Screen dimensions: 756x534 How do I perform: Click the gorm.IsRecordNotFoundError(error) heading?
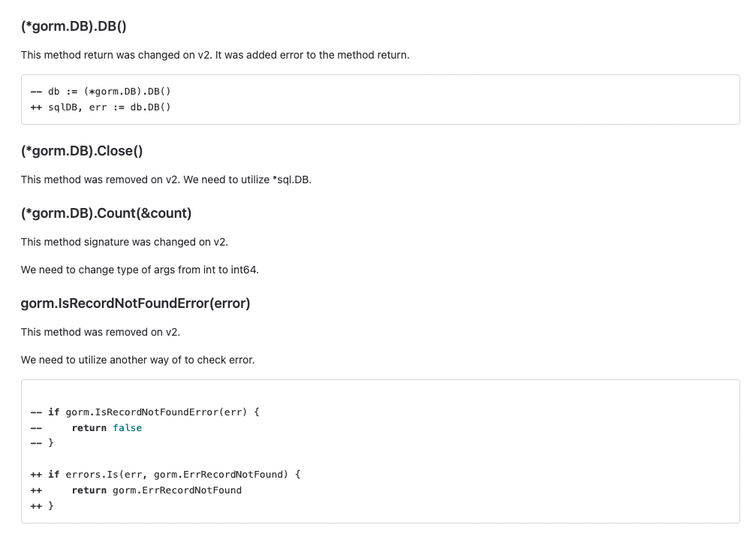click(135, 303)
